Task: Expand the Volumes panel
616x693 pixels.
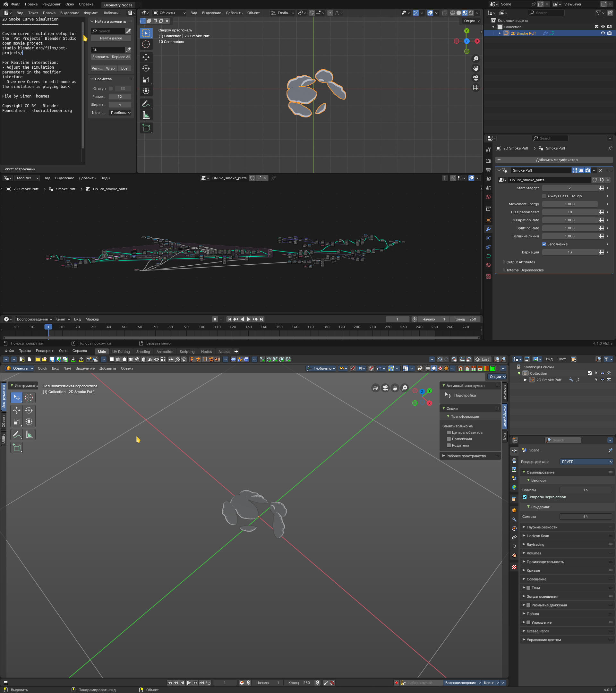Action: (x=534, y=553)
